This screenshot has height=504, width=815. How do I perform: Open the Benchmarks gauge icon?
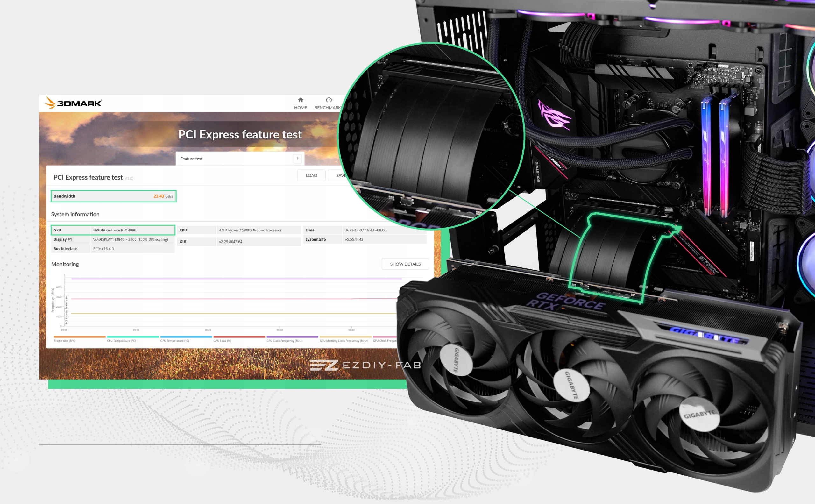(x=329, y=100)
